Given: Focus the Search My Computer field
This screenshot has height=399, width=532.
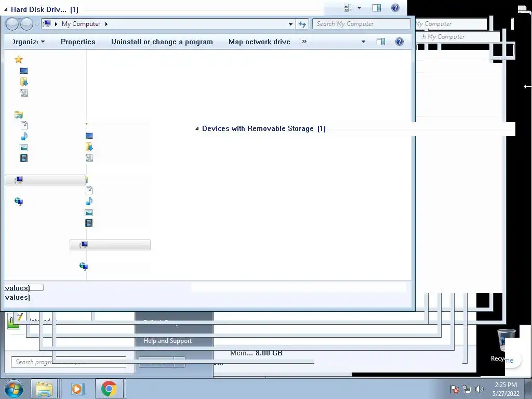Looking at the screenshot, I should pyautogui.click(x=361, y=24).
